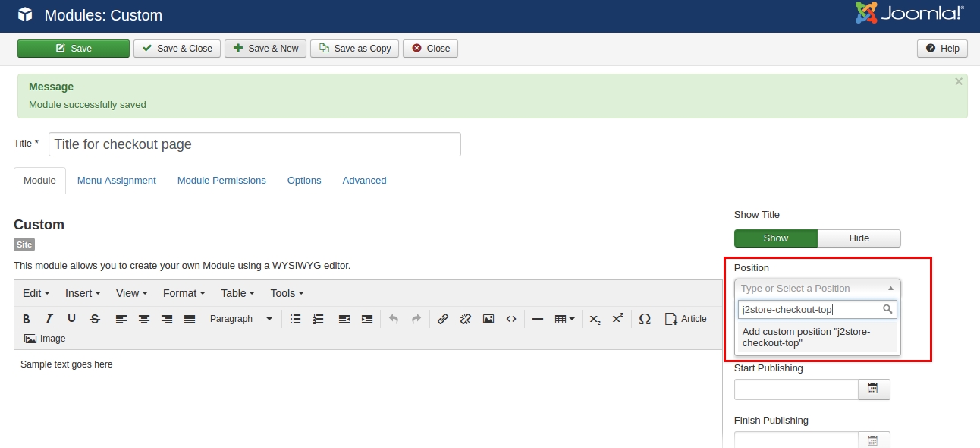The width and height of the screenshot is (980, 448).
Task: Dismiss the success message with X
Action: 959,81
